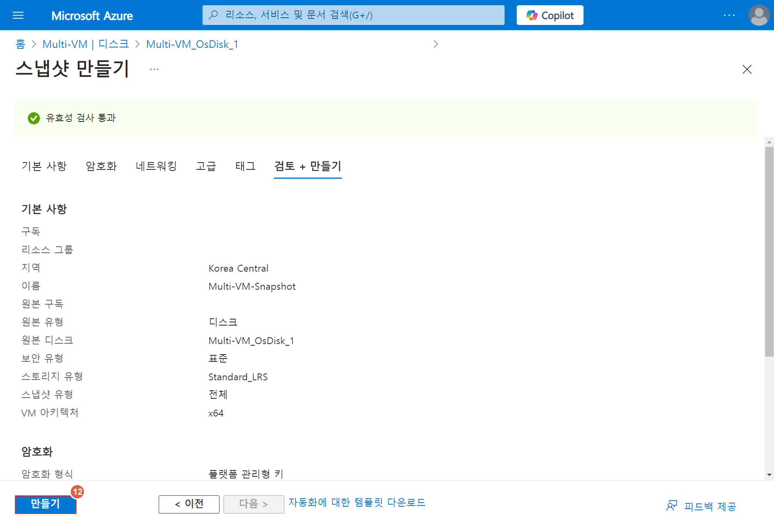Select the 고급 tab
The width and height of the screenshot is (774, 532).
(x=206, y=166)
